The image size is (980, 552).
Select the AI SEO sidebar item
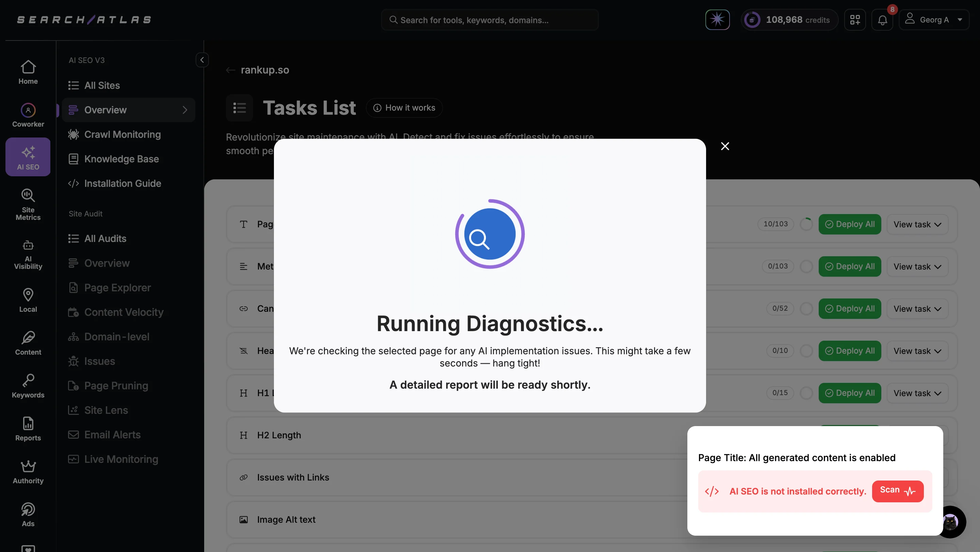[x=28, y=157]
